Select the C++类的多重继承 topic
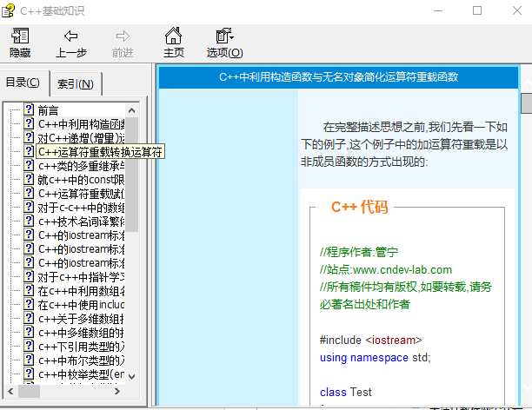Screen dimensions: 532x410 coord(82,166)
